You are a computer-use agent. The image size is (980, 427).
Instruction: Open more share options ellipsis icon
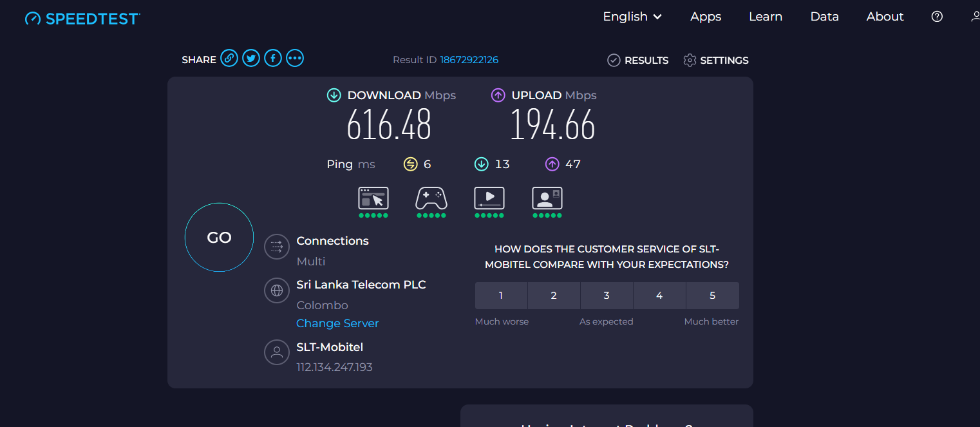(295, 59)
